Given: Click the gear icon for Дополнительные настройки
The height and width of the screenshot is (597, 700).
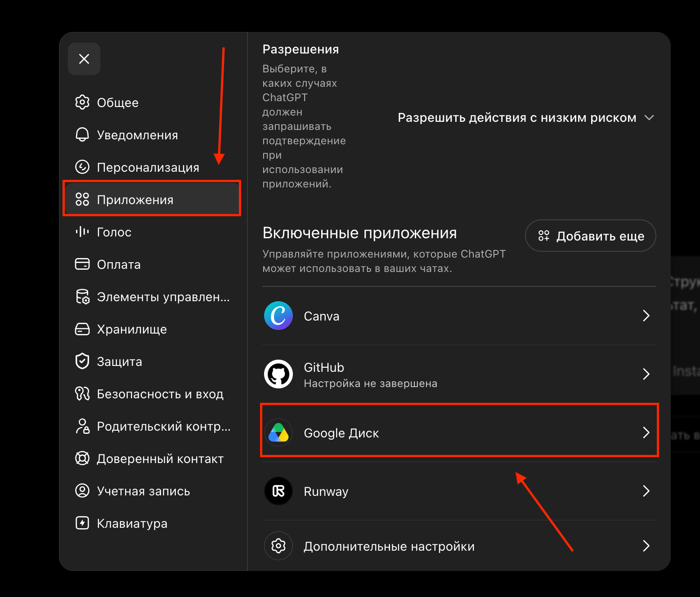Looking at the screenshot, I should [x=278, y=546].
